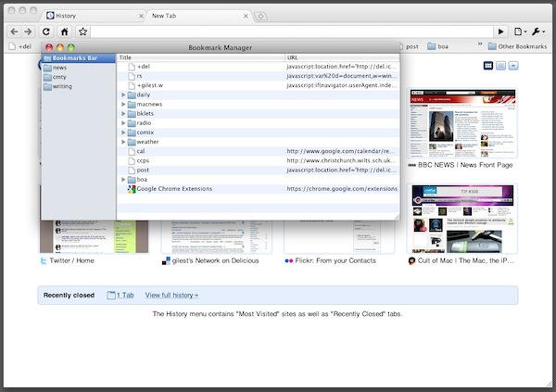Open gilest's Network on Delicious link

[215, 260]
